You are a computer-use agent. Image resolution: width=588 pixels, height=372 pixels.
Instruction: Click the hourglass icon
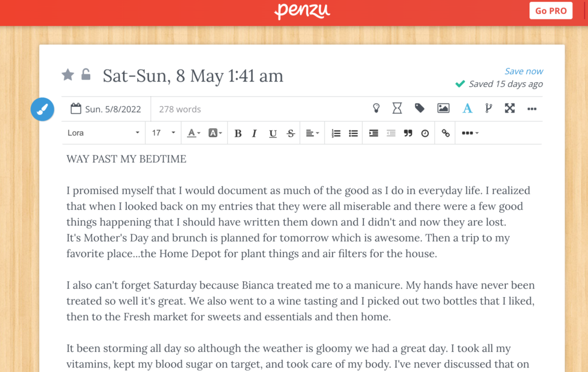(397, 108)
